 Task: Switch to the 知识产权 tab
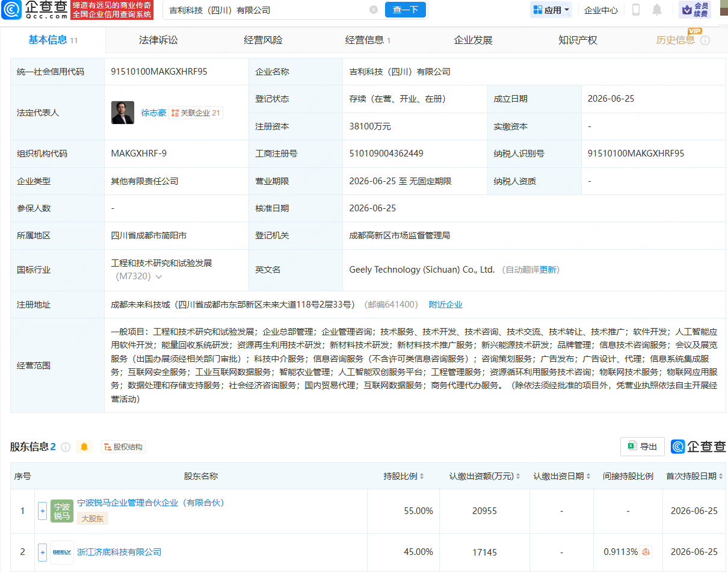click(578, 40)
